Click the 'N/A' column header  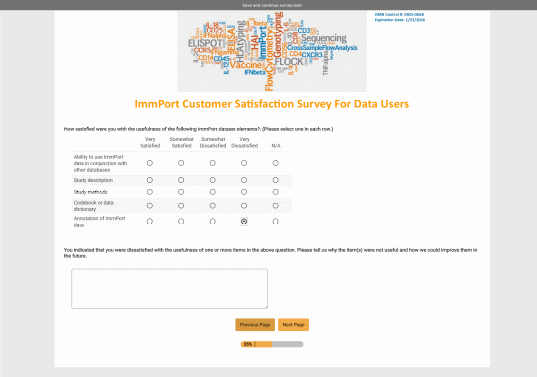click(x=276, y=146)
